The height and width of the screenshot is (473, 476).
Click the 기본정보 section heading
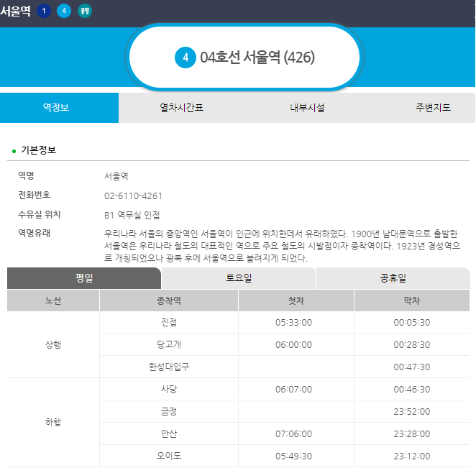coord(39,150)
